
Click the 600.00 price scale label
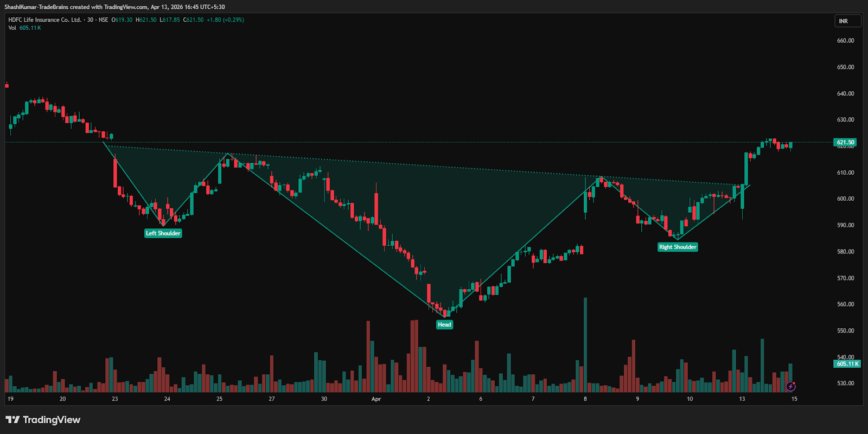pyautogui.click(x=845, y=199)
